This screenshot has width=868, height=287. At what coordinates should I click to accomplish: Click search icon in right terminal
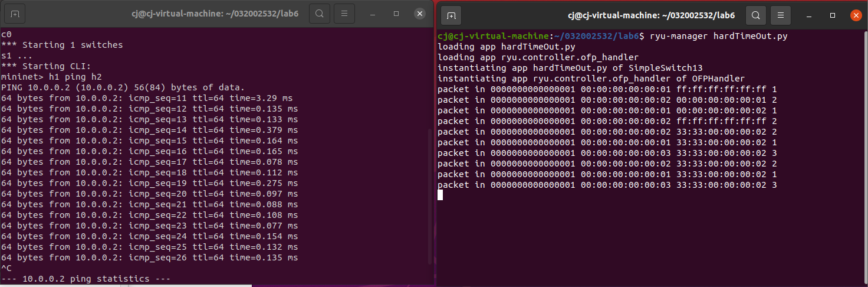[x=755, y=15]
